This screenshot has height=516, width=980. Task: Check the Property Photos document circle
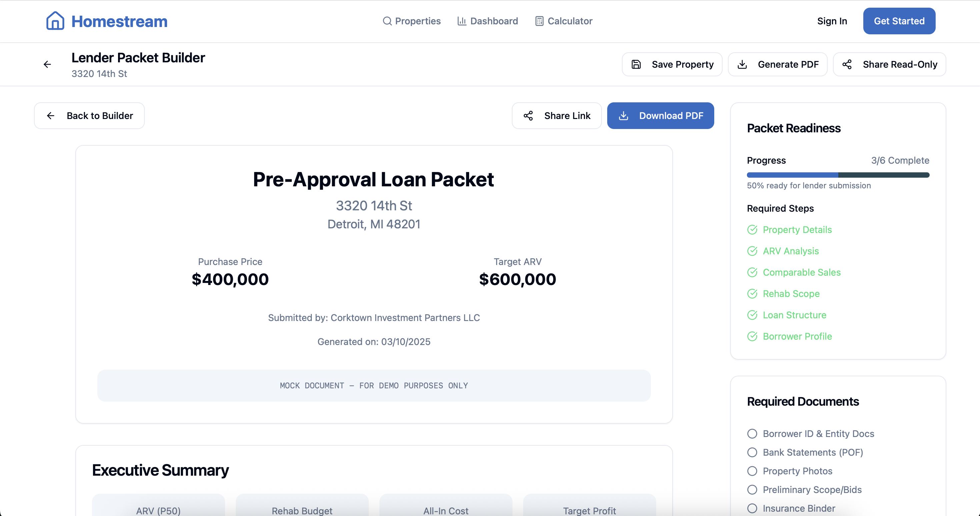click(753, 471)
